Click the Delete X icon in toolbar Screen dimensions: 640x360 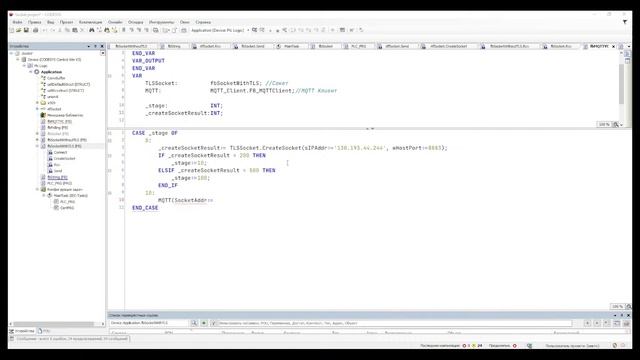(82, 30)
